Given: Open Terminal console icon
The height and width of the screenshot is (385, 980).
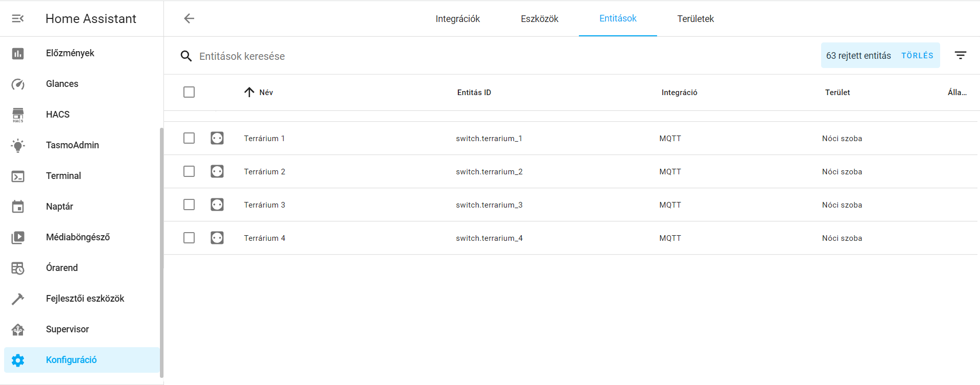Looking at the screenshot, I should pos(18,176).
